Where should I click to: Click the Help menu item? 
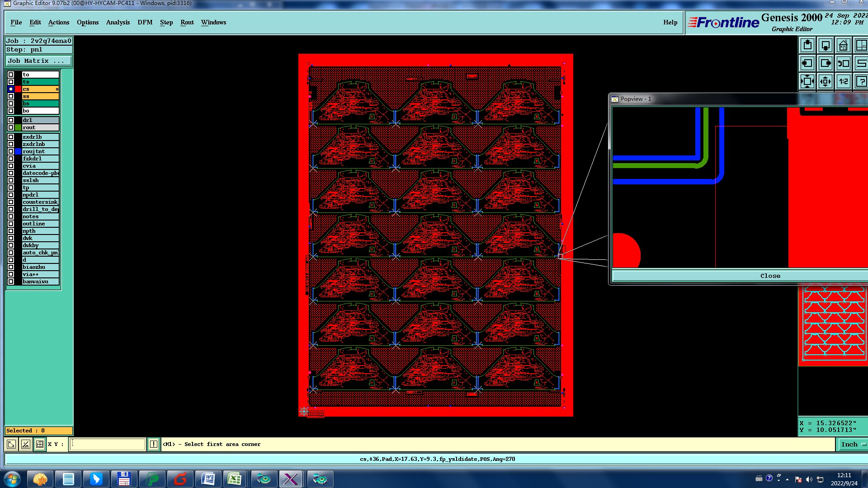(670, 22)
